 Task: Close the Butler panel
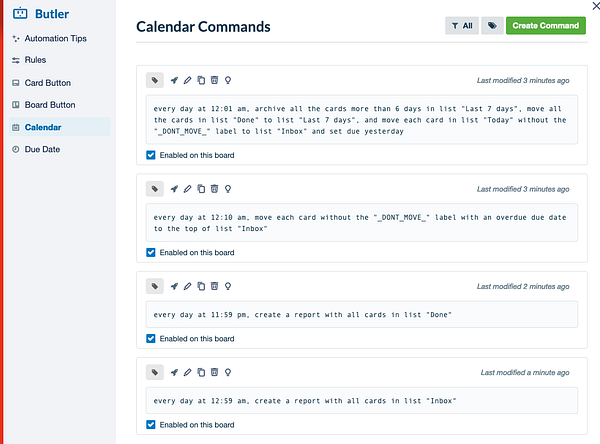[x=592, y=7]
